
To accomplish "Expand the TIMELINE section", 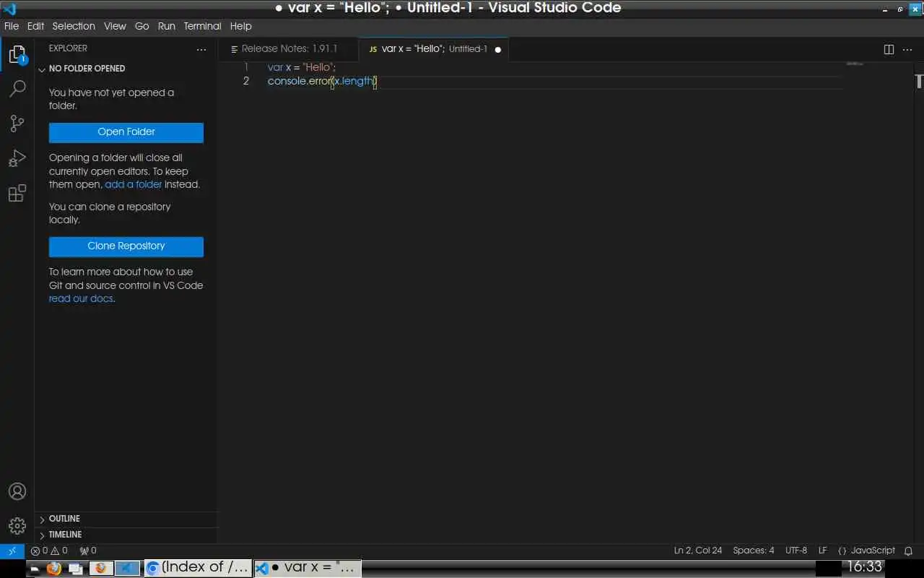I will [126, 535].
